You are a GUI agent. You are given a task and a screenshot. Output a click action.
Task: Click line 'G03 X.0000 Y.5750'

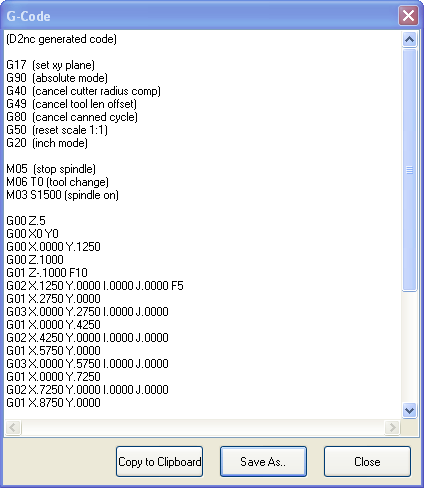click(x=87, y=364)
